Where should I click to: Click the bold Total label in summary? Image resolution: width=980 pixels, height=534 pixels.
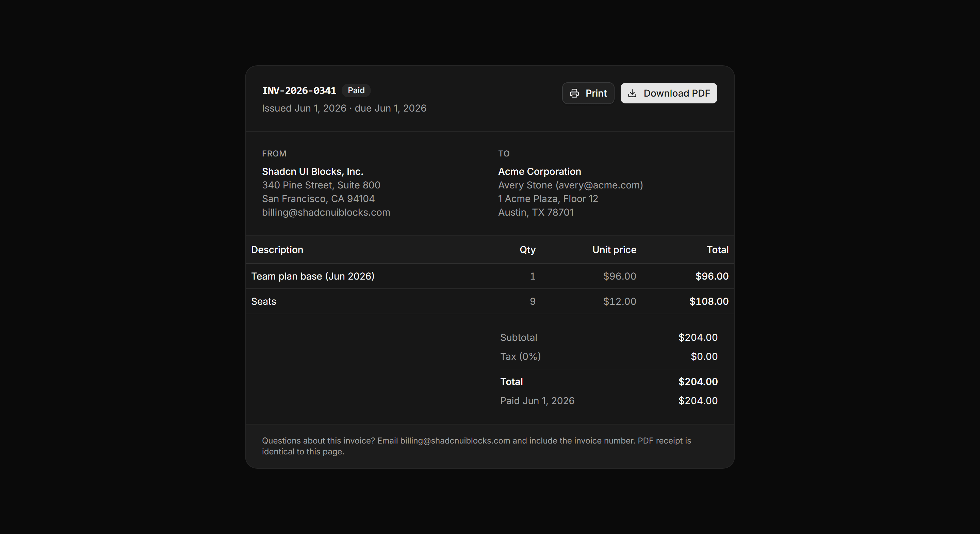coord(511,382)
